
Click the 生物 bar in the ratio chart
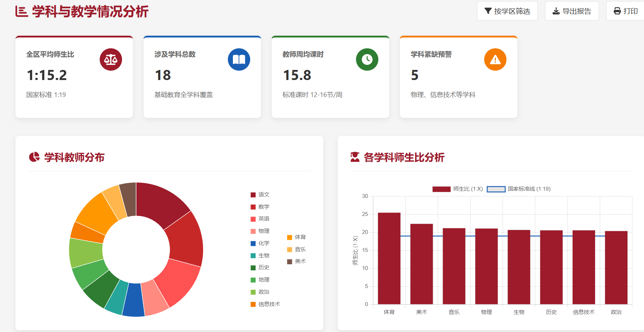click(x=519, y=267)
